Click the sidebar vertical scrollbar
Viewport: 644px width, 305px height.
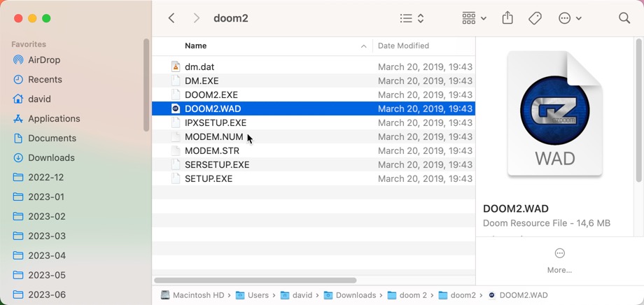click(146, 85)
